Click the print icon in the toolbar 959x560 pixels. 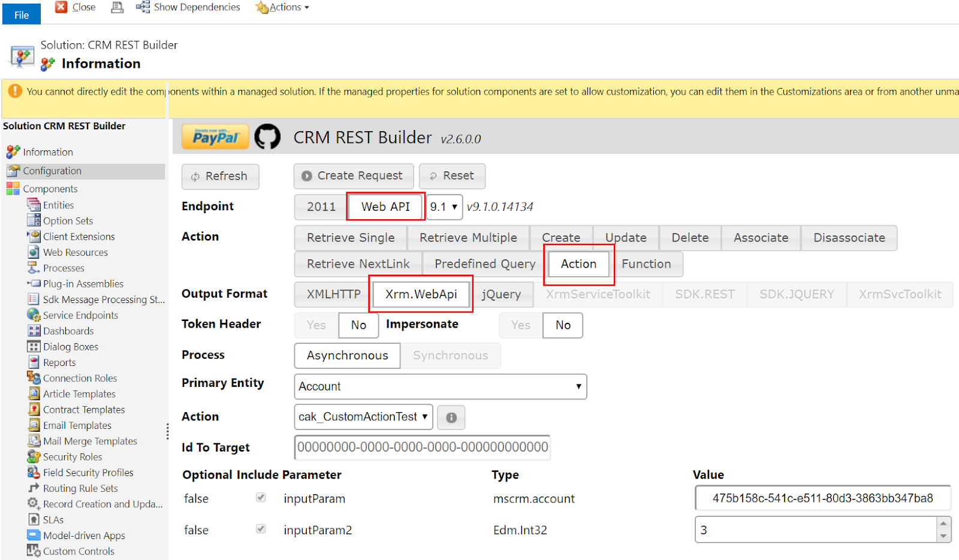tap(116, 7)
